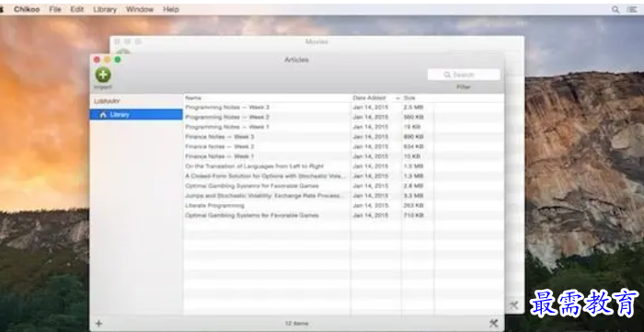Bring the Movies window to front via its title
The height and width of the screenshot is (332, 644).
click(x=316, y=42)
